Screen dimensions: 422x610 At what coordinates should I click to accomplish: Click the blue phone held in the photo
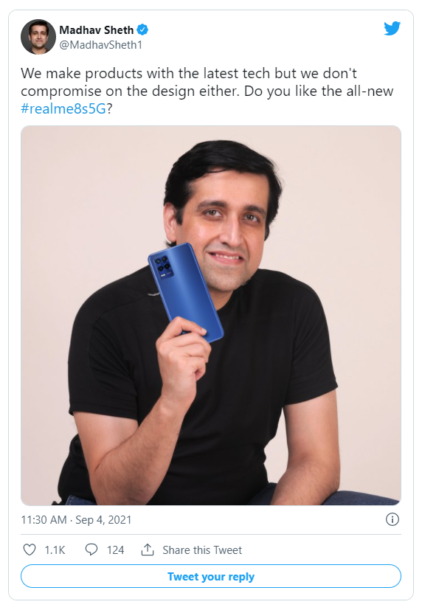click(x=186, y=292)
